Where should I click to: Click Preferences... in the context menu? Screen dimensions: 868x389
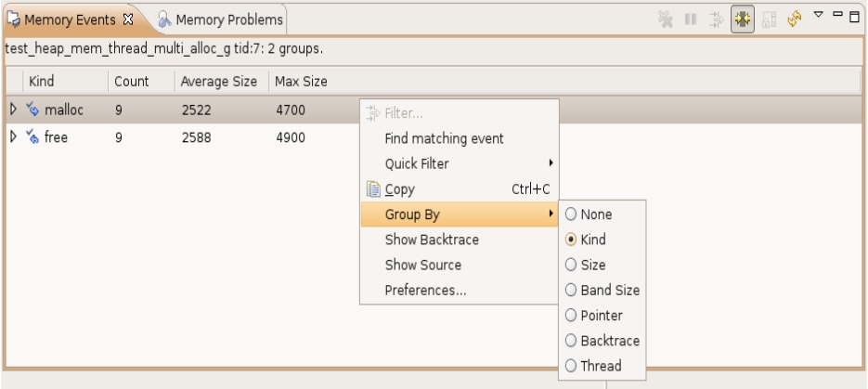[x=425, y=290]
